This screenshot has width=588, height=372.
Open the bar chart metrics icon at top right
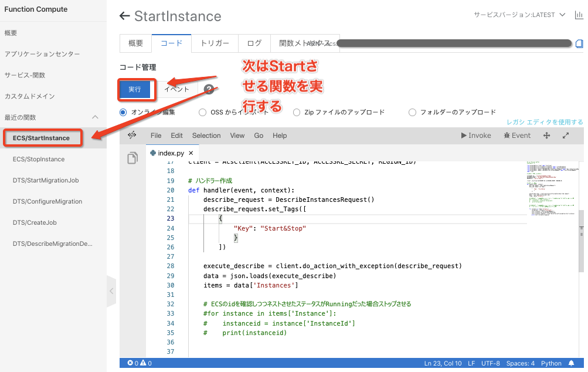(579, 15)
